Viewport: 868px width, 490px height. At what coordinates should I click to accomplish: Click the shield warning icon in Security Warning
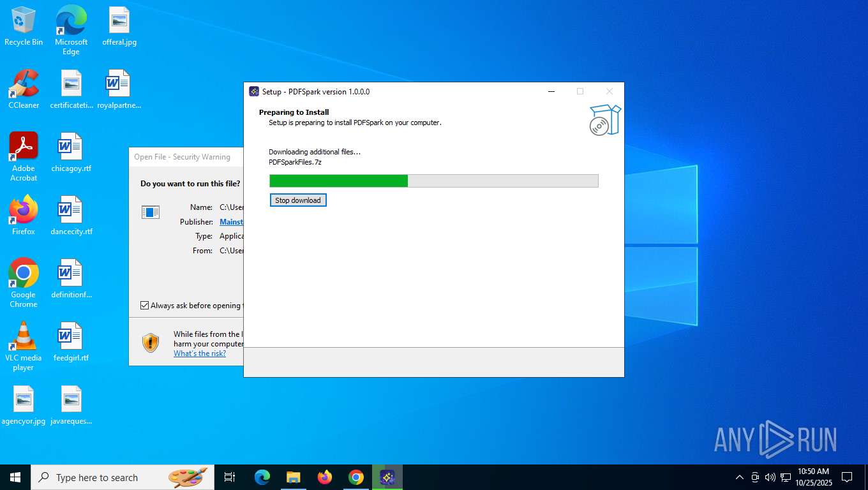(x=151, y=343)
